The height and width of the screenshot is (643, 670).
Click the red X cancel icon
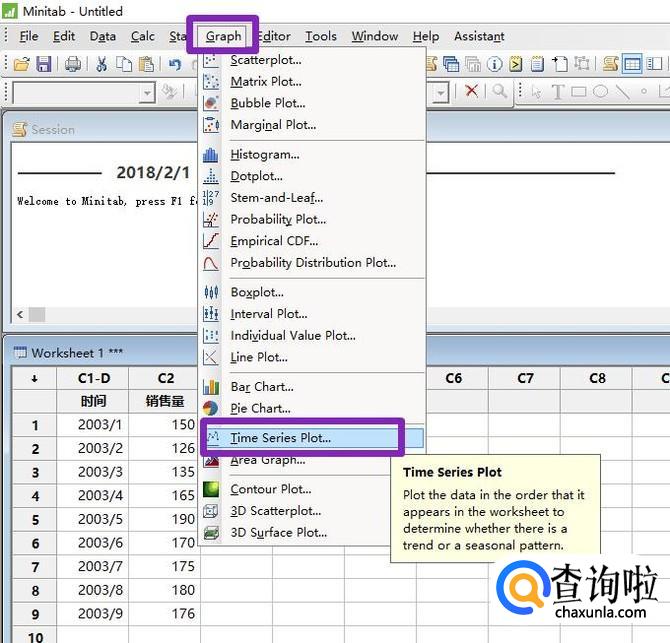pyautogui.click(x=472, y=91)
